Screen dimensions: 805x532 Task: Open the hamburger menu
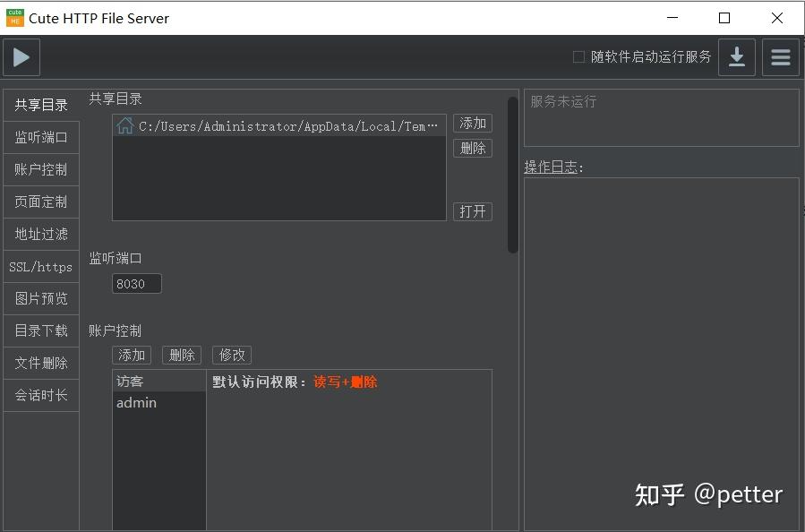[x=779, y=56]
